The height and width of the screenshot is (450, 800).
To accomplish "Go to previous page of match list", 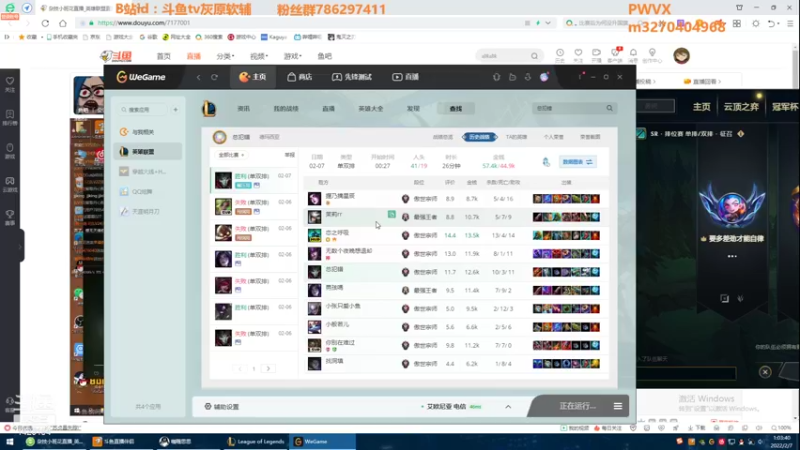I will click(240, 368).
